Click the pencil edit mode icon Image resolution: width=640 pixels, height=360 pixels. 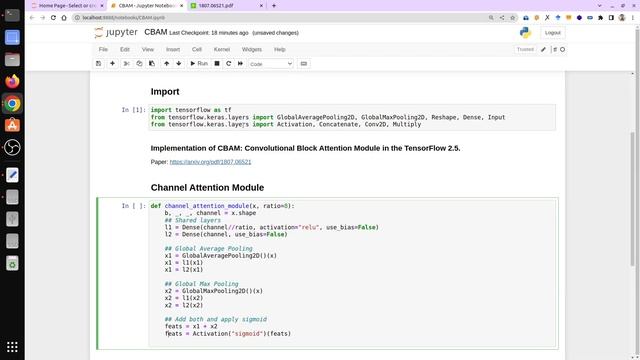coord(543,49)
